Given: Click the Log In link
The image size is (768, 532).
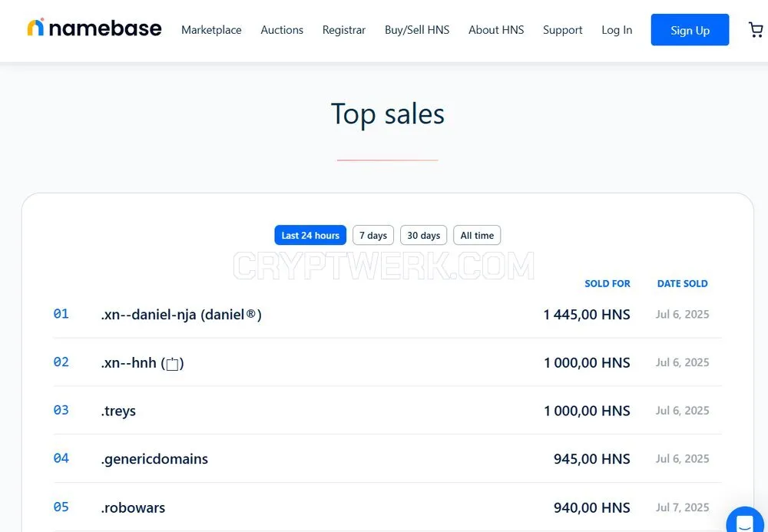Looking at the screenshot, I should coord(617,30).
